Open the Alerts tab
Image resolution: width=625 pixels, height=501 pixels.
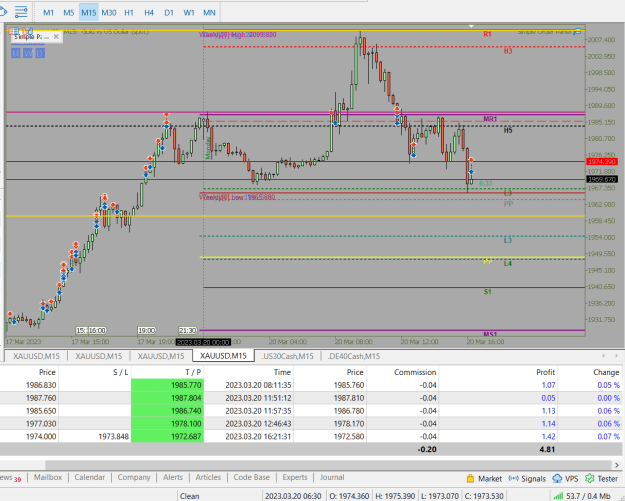click(173, 477)
